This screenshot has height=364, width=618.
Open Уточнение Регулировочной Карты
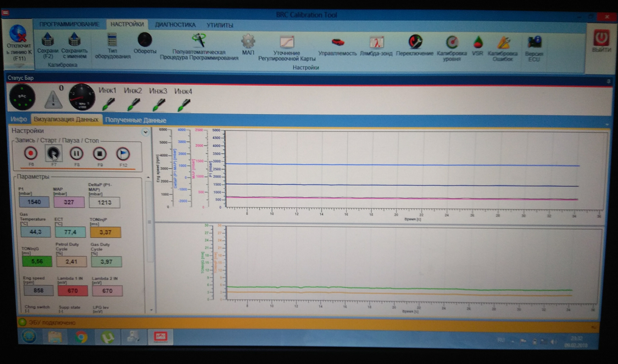[x=287, y=42]
